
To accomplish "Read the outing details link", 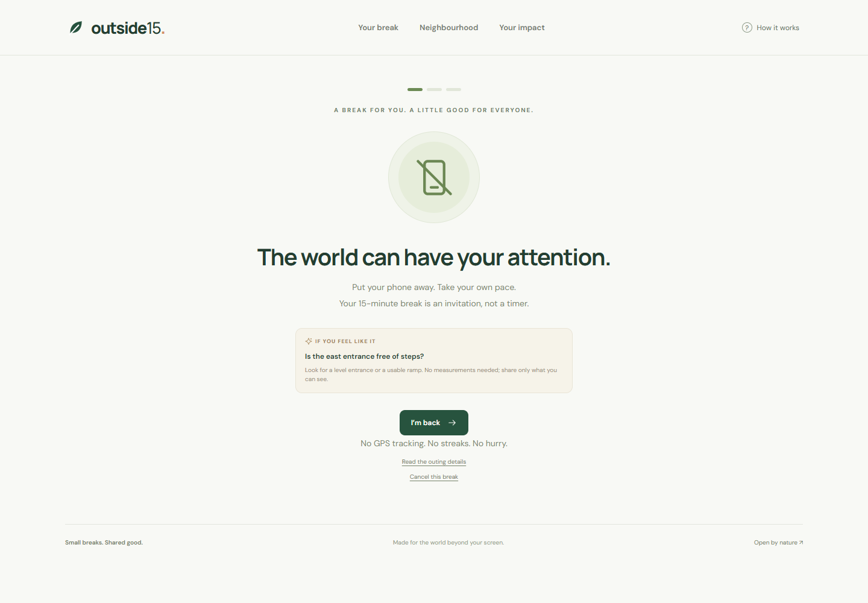I will 434,462.
